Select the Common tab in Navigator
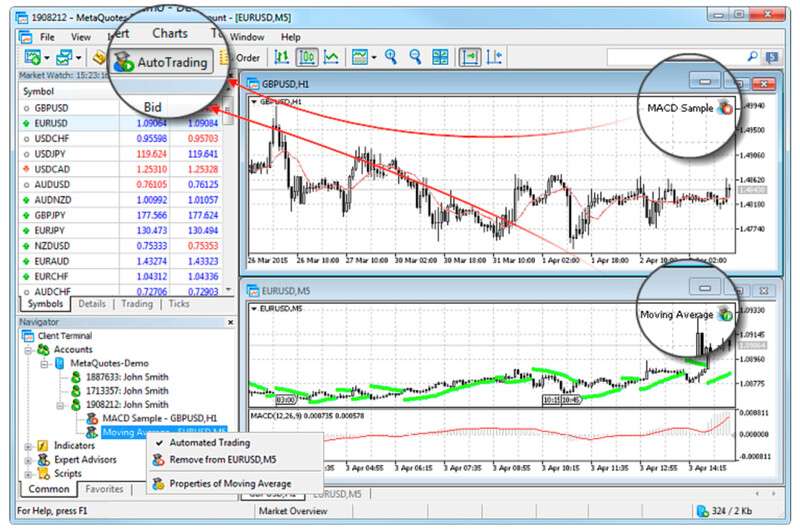The width and height of the screenshot is (800, 532). pyautogui.click(x=48, y=489)
